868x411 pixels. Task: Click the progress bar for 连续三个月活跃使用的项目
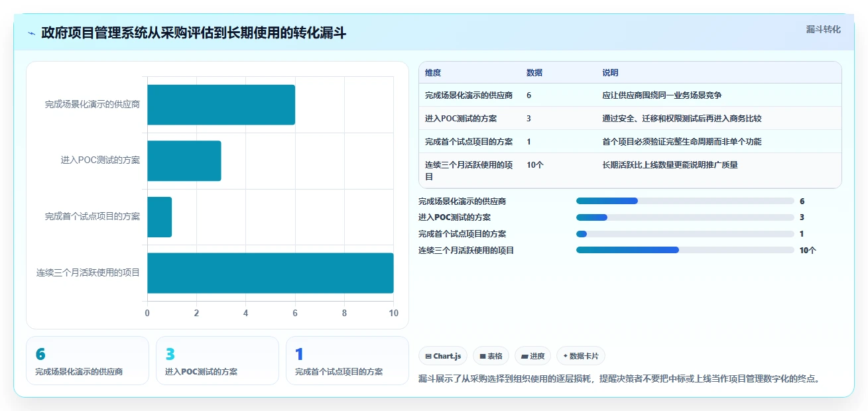pyautogui.click(x=685, y=250)
